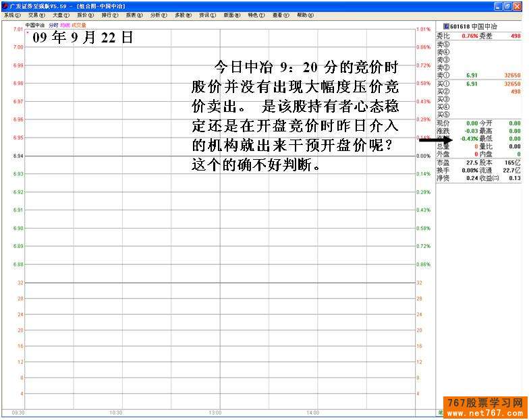Click the 涨跌 value -0.03
529x420 pixels.
(x=471, y=131)
